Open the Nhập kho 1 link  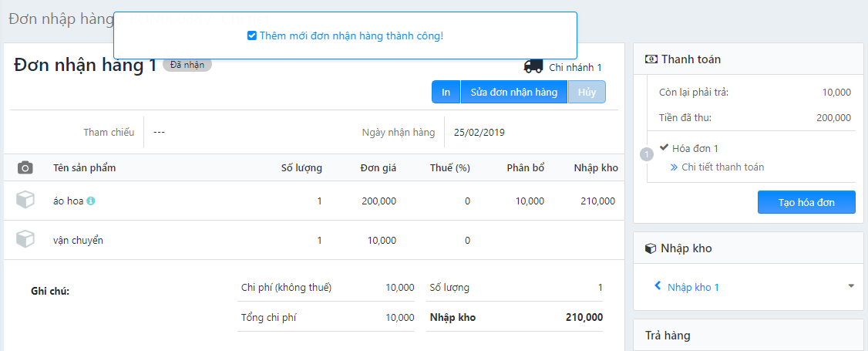[x=693, y=287]
